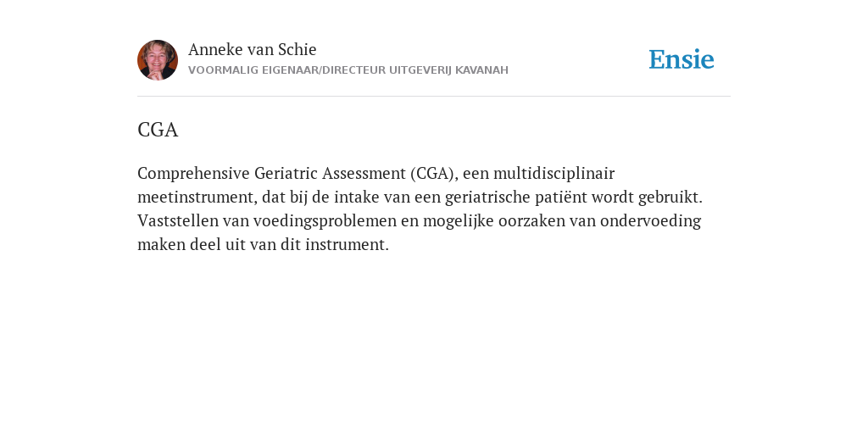Click the word 'Vaststellen' starting the third line

pos(178,221)
